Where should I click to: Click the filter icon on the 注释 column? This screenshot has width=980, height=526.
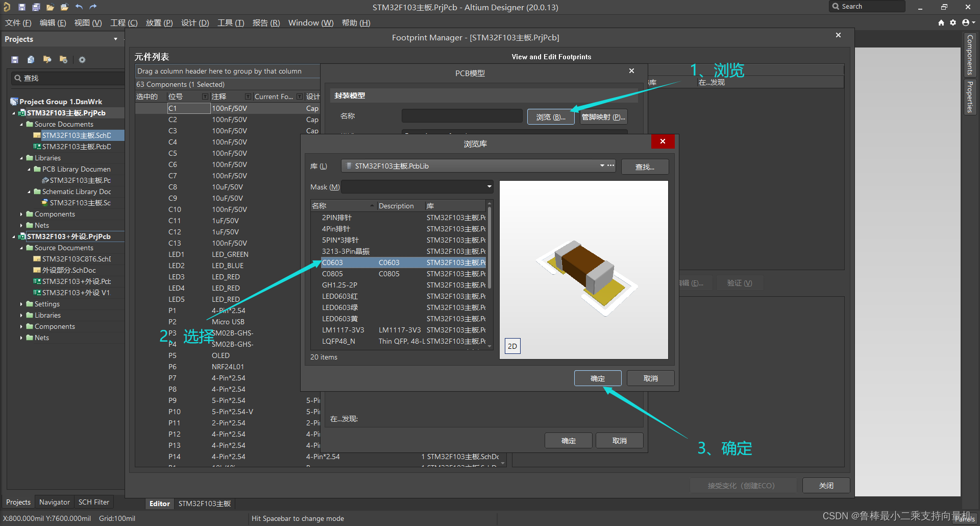248,97
